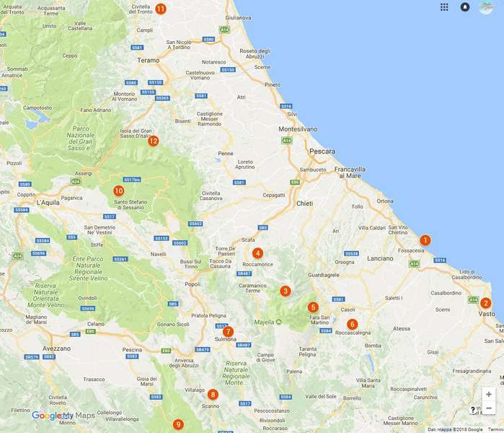This screenshot has width=504, height=433.
Task: Zoom in with the plus button
Action: (489, 395)
